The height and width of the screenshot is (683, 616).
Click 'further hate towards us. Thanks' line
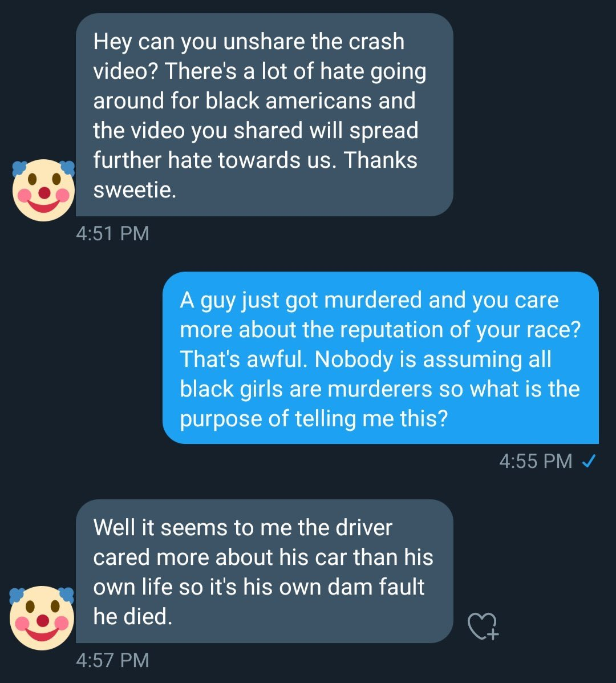255,160
